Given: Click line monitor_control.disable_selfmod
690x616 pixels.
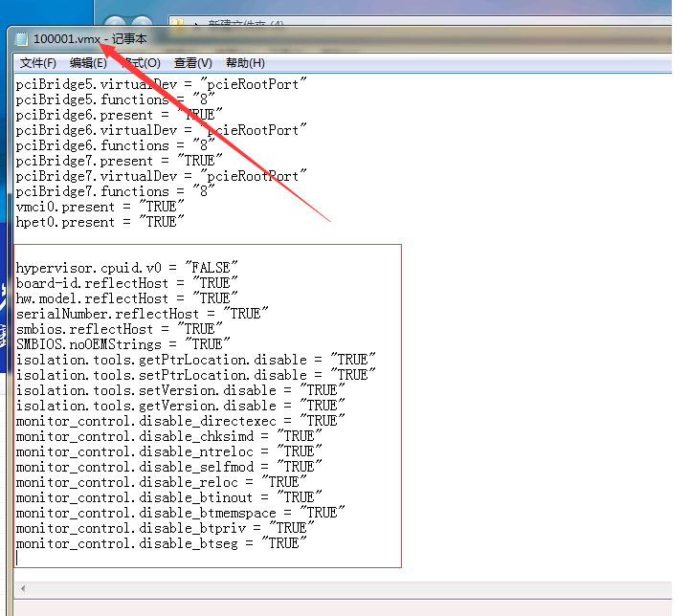Looking at the screenshot, I should 169,467.
